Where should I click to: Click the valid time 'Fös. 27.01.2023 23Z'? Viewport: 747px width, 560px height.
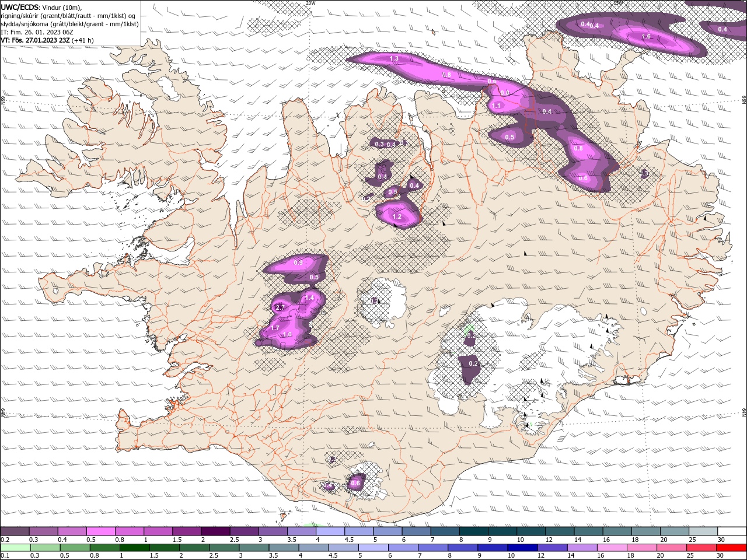(x=41, y=40)
